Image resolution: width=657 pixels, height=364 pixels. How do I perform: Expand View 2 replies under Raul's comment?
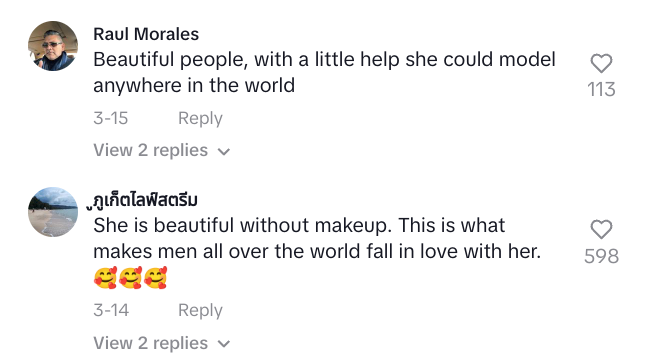pos(162,150)
